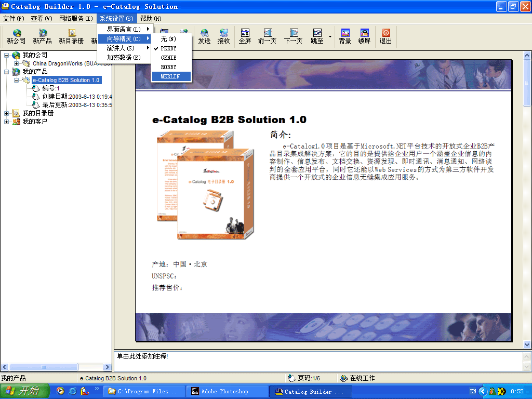532x399 pixels.
Task: Click the 新公司 (new company) toolbar icon
Action: point(16,36)
